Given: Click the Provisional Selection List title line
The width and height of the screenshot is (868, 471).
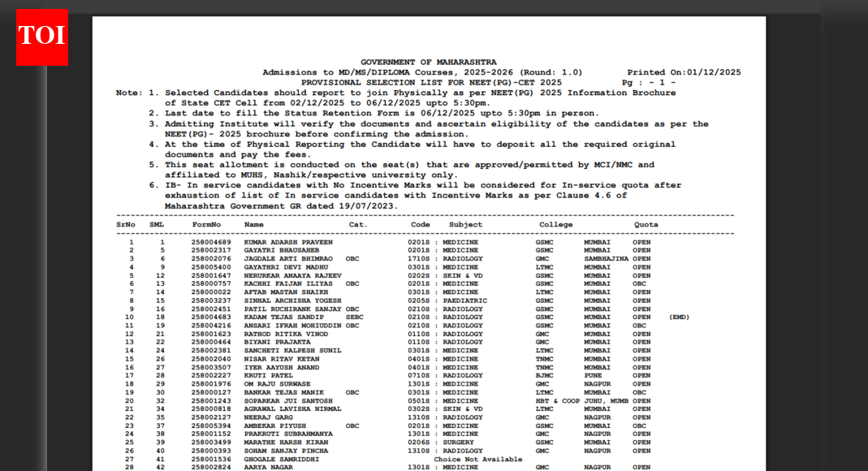Looking at the screenshot, I should pyautogui.click(x=431, y=83).
